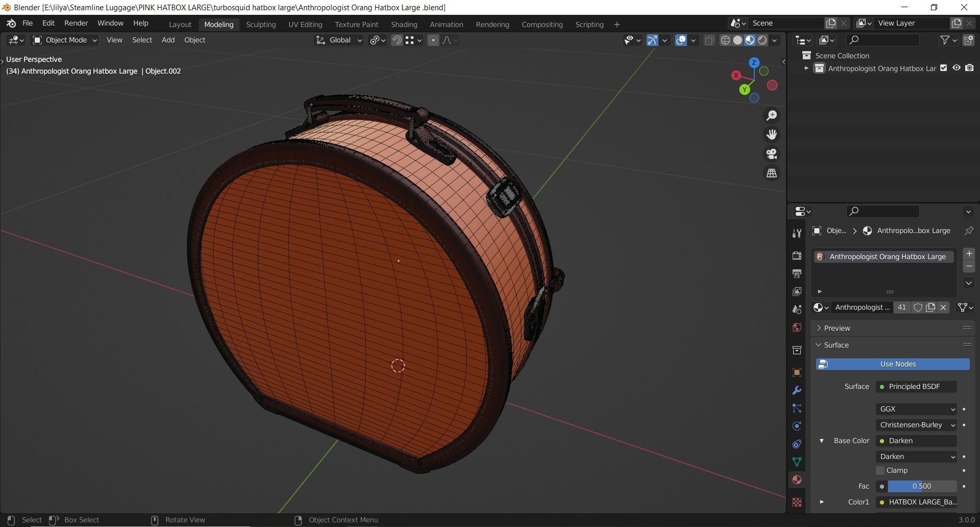The width and height of the screenshot is (980, 527).
Task: Open the Object Mode dropdown
Action: [64, 40]
